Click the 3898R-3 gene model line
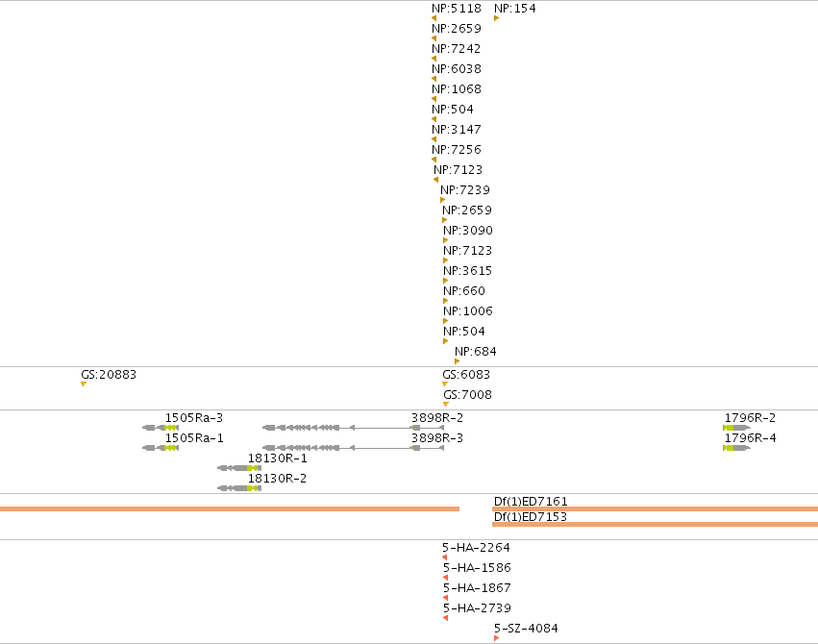This screenshot has width=818, height=644. [353, 448]
